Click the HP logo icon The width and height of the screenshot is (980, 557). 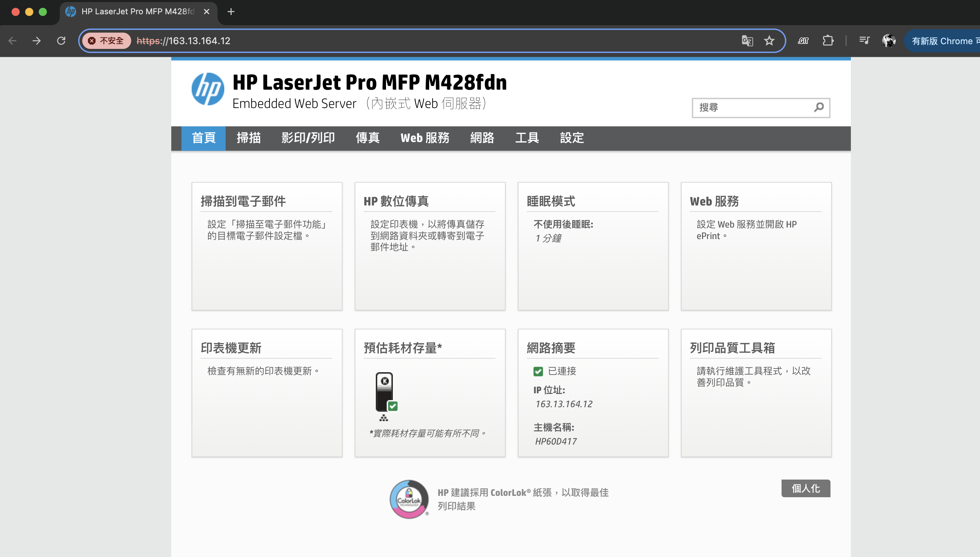(208, 89)
